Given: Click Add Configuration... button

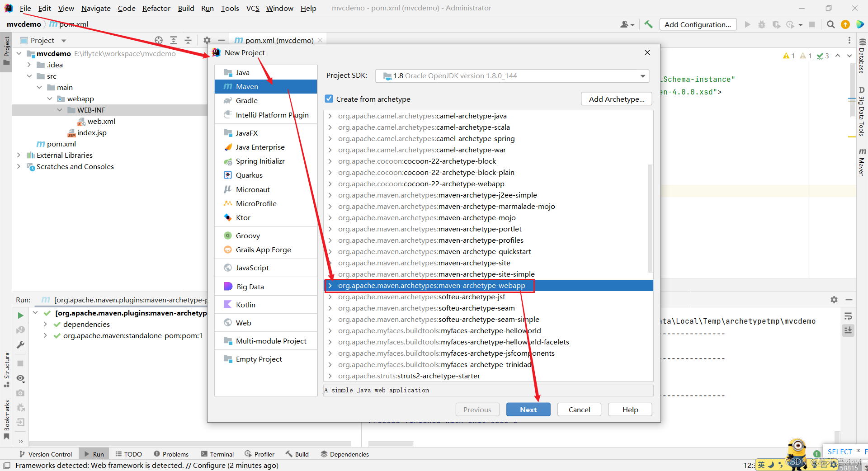Looking at the screenshot, I should pos(698,24).
